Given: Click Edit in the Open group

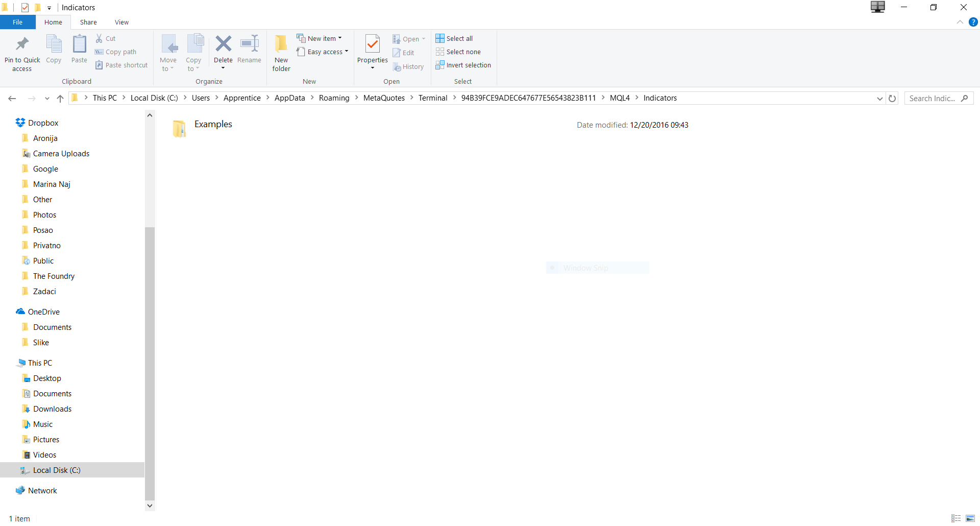Looking at the screenshot, I should (403, 53).
